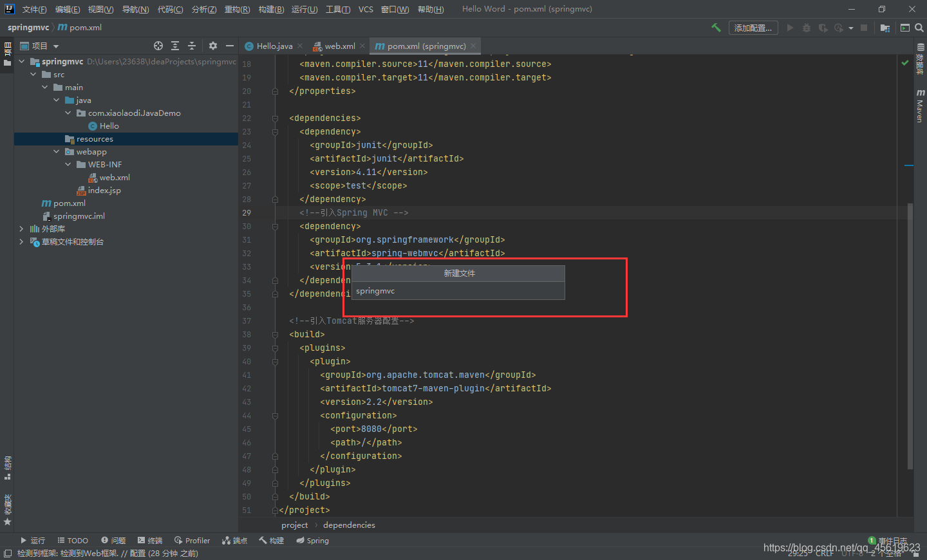Toggle the 收藏夹 tool window stripe button
The height and width of the screenshot is (560, 927).
[x=7, y=510]
